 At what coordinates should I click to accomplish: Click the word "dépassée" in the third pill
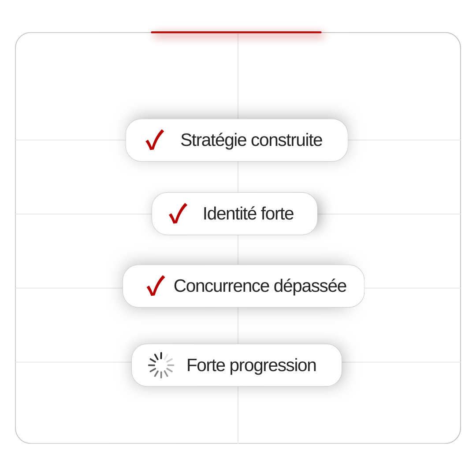[x=310, y=286]
